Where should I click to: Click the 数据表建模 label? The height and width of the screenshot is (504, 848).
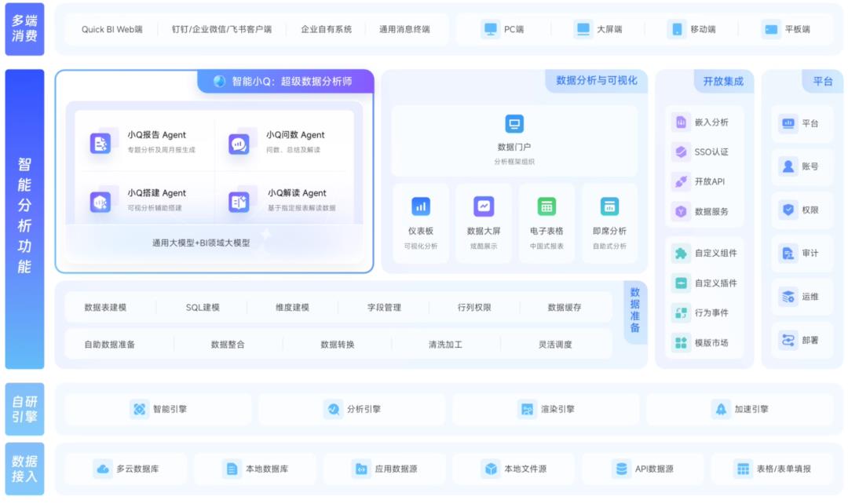pos(105,308)
